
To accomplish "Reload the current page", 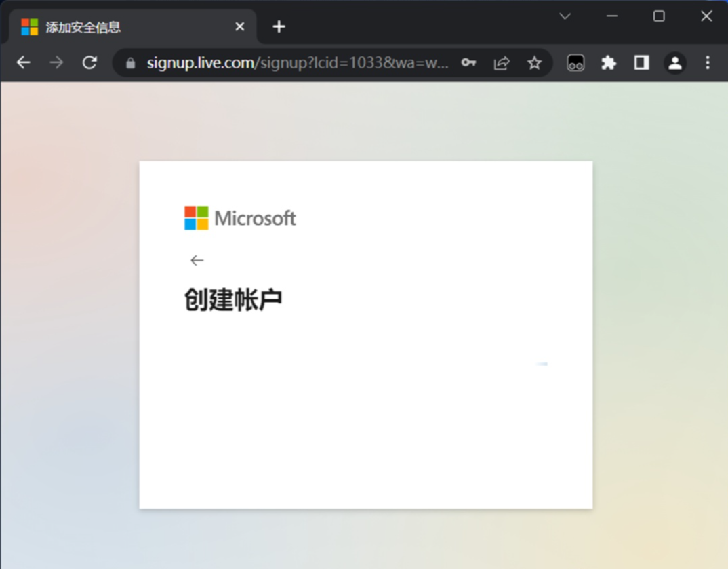I will (x=89, y=62).
